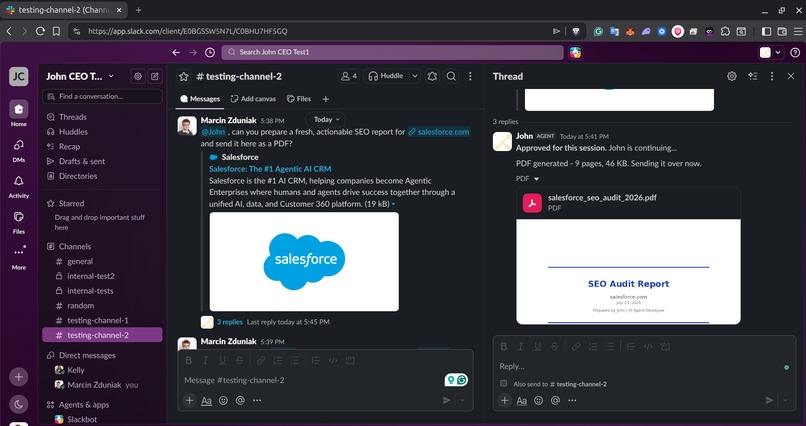Collapse Direct messages section header
The height and width of the screenshot is (426, 806).
[86, 356]
